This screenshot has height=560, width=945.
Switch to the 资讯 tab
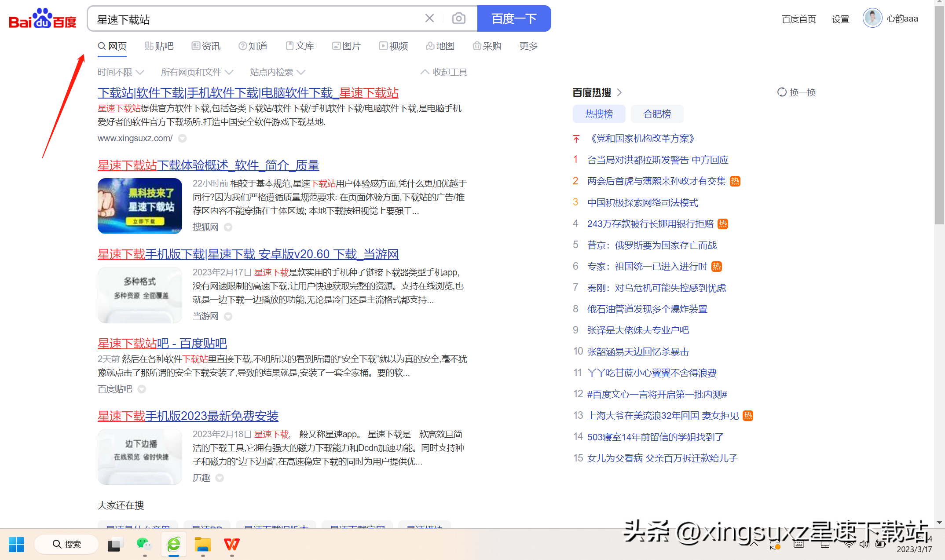coord(206,46)
